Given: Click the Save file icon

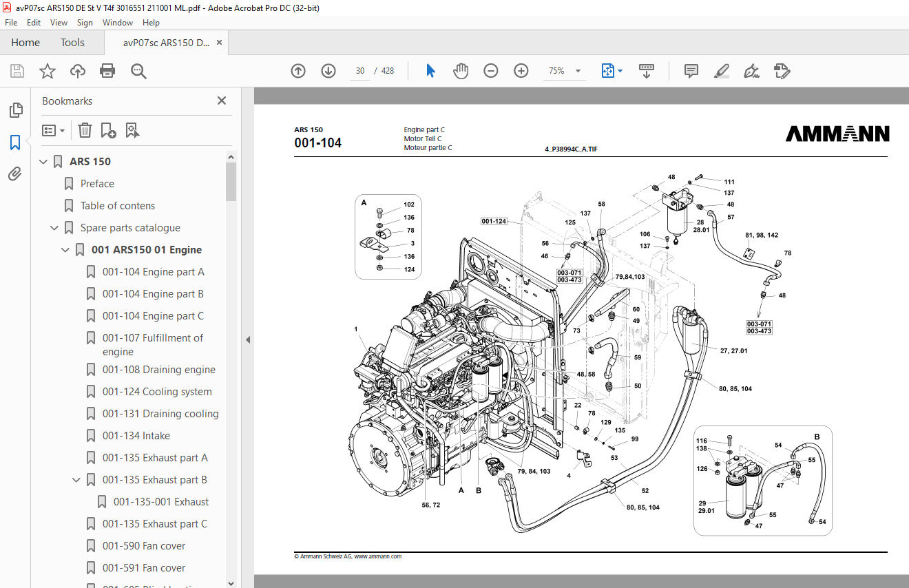Looking at the screenshot, I should coord(17,71).
